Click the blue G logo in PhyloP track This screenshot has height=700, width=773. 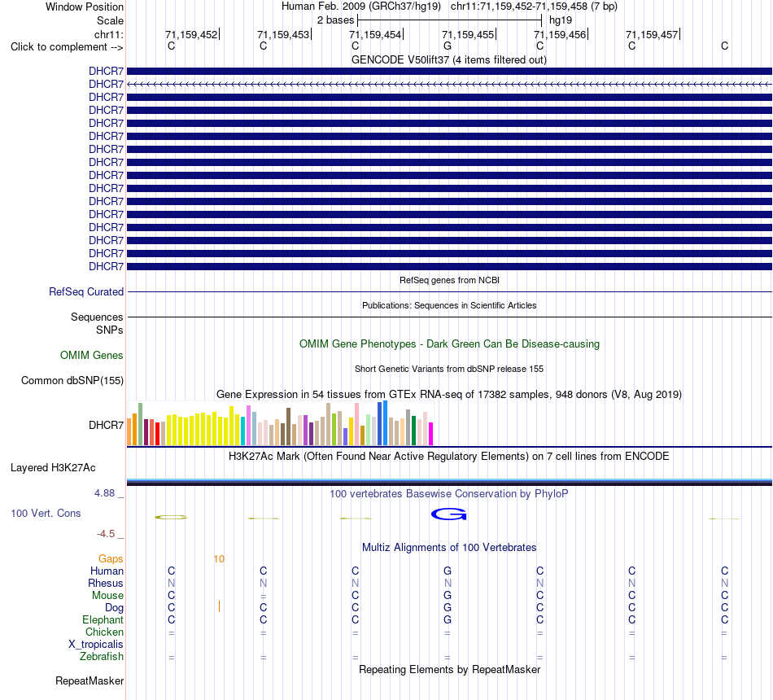coord(448,514)
